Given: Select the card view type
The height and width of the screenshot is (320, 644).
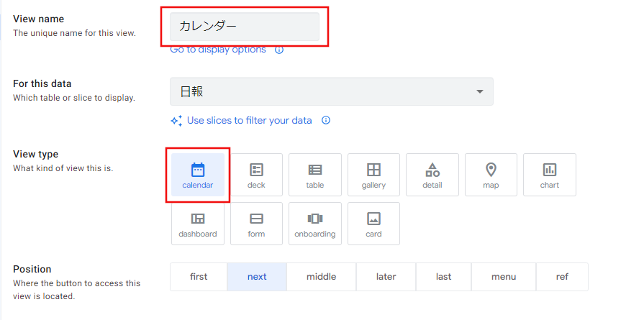Looking at the screenshot, I should (x=373, y=224).
